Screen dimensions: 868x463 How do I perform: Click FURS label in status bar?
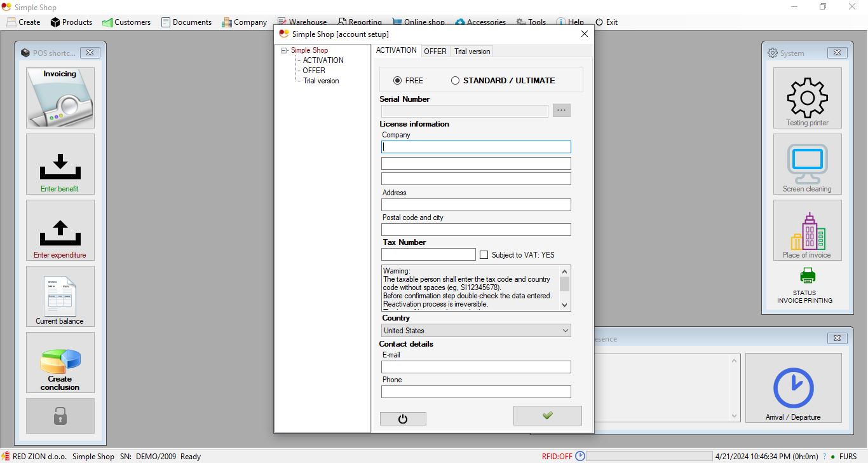848,456
